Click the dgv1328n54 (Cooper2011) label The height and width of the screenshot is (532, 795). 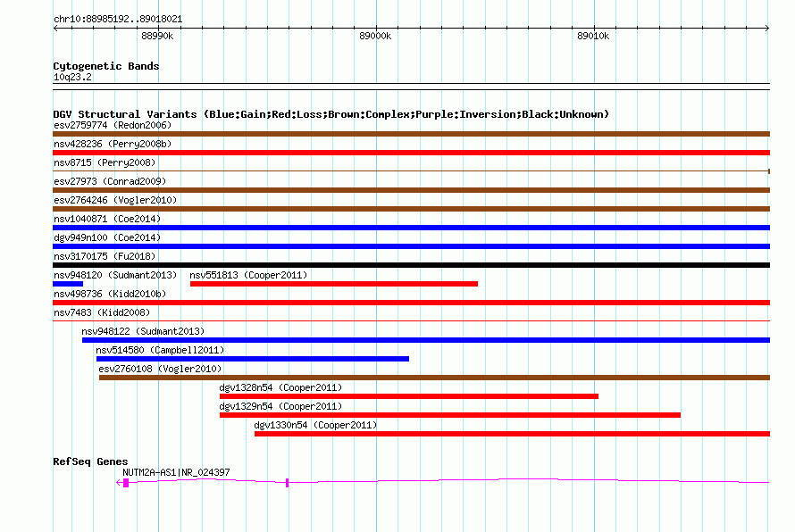(280, 387)
